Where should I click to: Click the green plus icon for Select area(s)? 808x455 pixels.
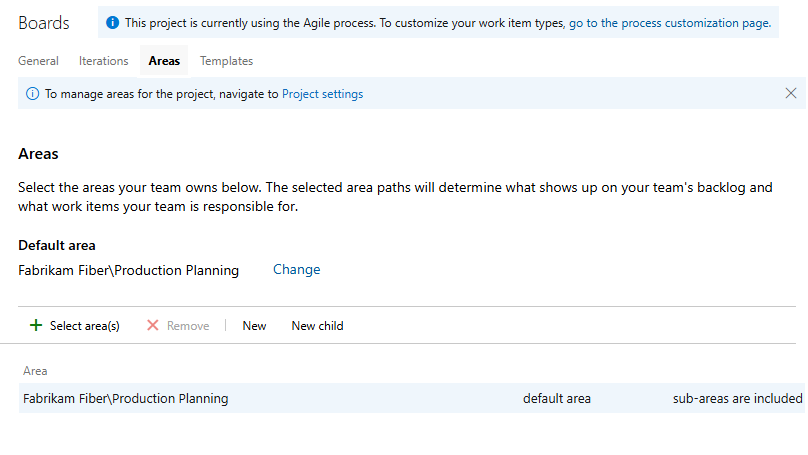point(36,326)
